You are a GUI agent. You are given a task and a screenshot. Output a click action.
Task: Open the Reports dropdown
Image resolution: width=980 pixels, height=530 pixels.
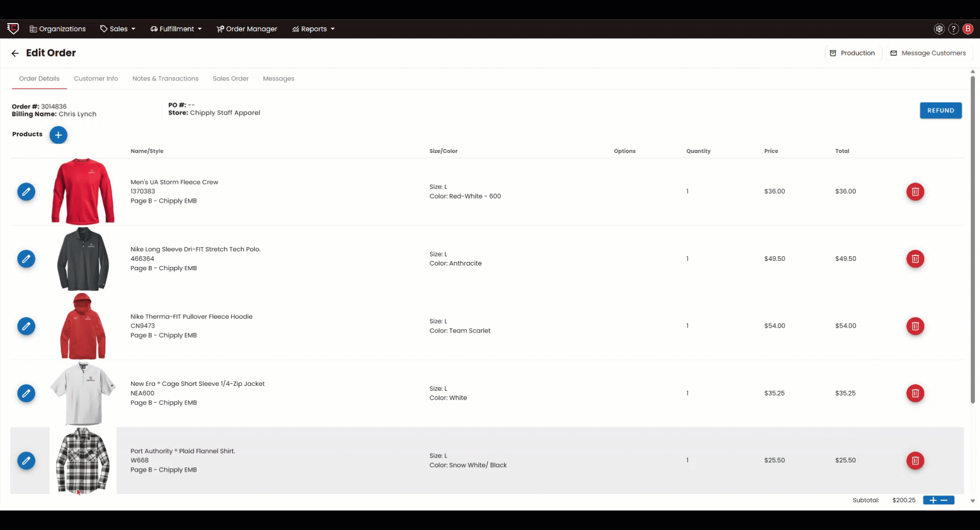pyautogui.click(x=313, y=29)
